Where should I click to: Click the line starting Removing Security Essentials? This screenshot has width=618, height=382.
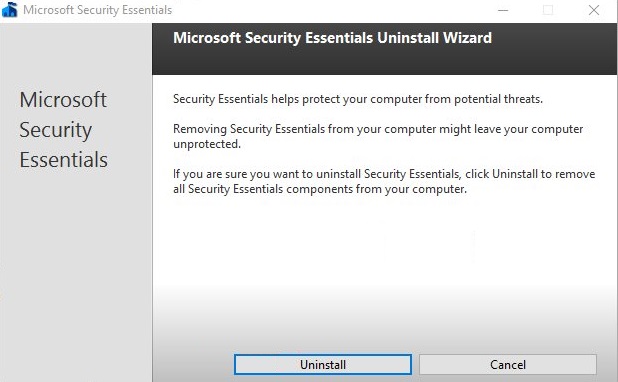378,129
